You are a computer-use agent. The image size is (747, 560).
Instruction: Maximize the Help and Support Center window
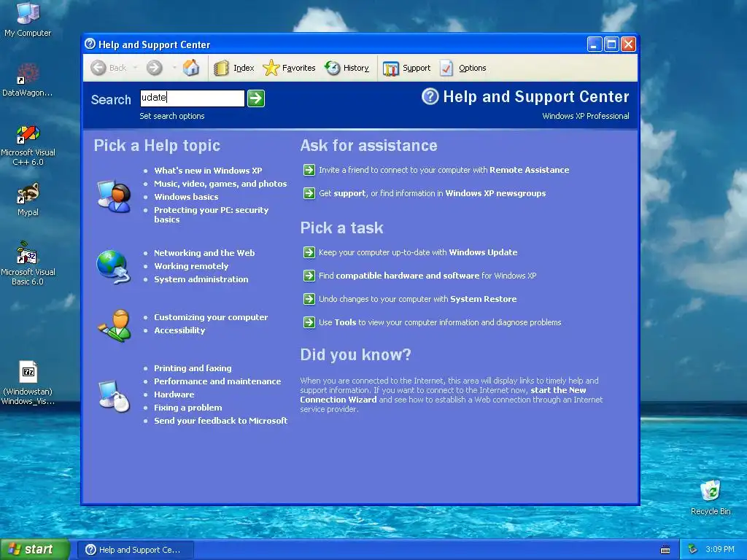tap(611, 44)
